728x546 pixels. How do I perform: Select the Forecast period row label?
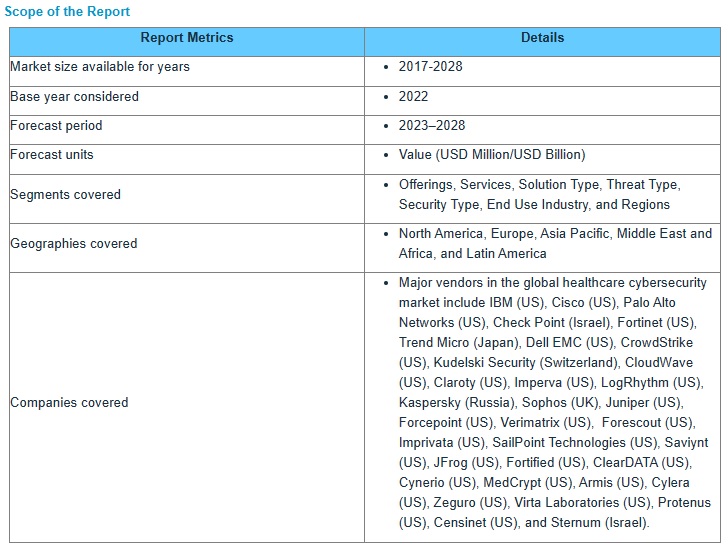point(56,126)
